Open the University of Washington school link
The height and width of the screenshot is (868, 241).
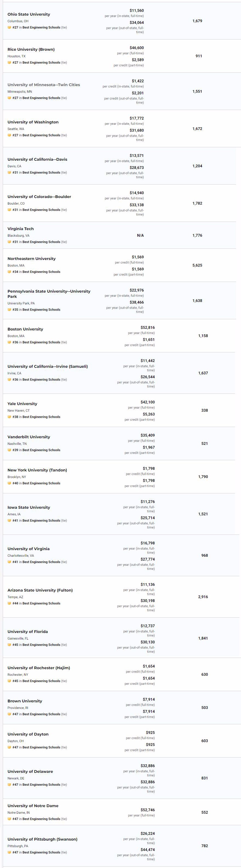(33, 122)
